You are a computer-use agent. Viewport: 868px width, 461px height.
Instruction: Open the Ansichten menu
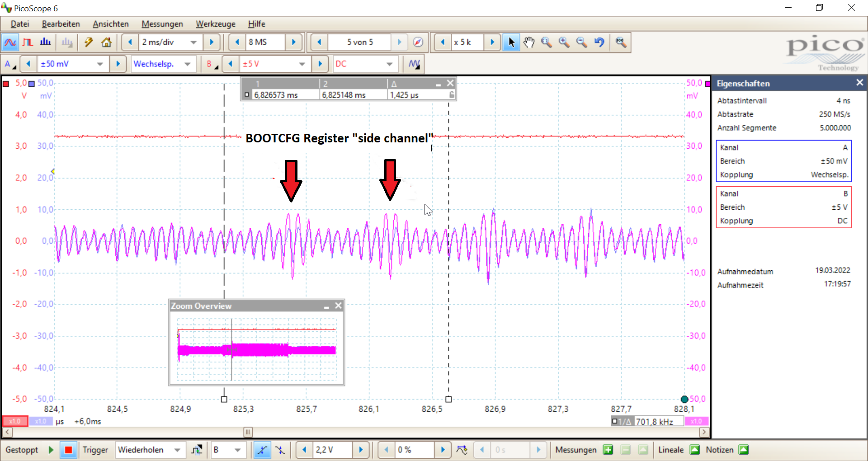coord(110,24)
